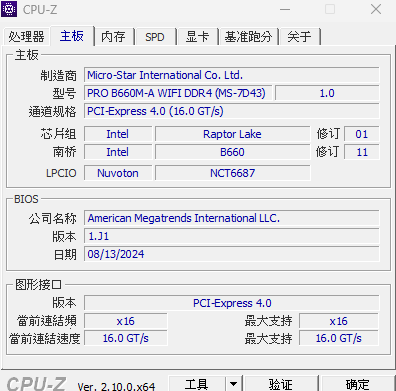
Task: Open the 内存 tab
Action: (113, 37)
